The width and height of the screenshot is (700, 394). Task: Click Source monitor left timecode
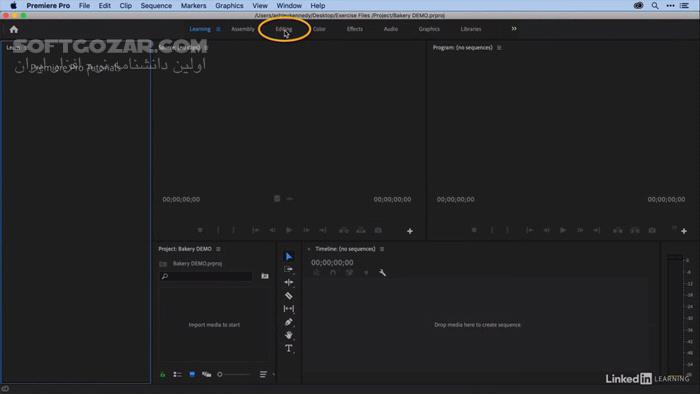[181, 199]
